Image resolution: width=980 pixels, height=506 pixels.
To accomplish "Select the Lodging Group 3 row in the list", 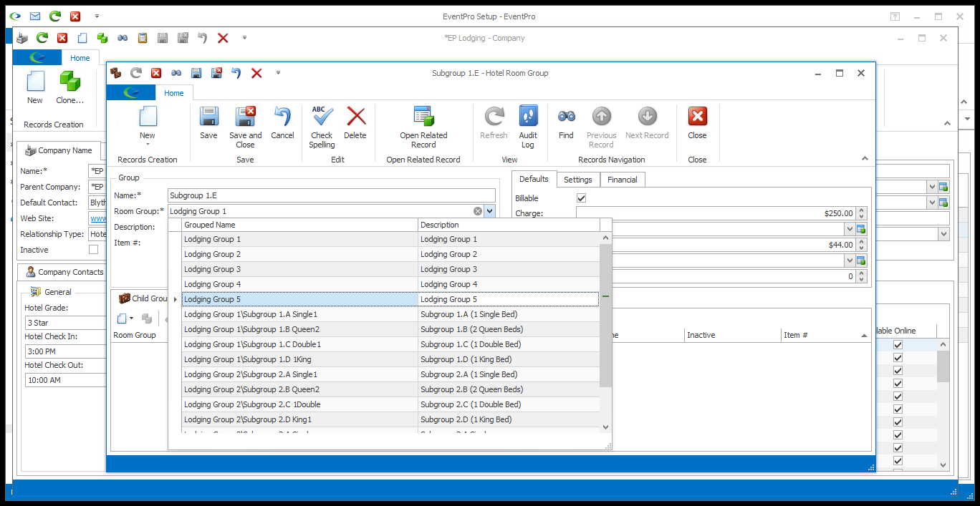I will 390,269.
